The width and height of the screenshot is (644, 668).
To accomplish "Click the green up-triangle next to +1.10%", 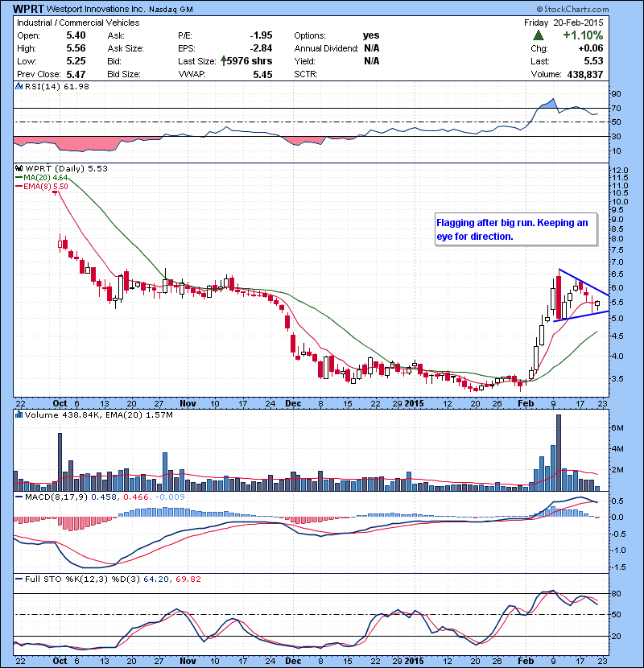I will coord(539,35).
